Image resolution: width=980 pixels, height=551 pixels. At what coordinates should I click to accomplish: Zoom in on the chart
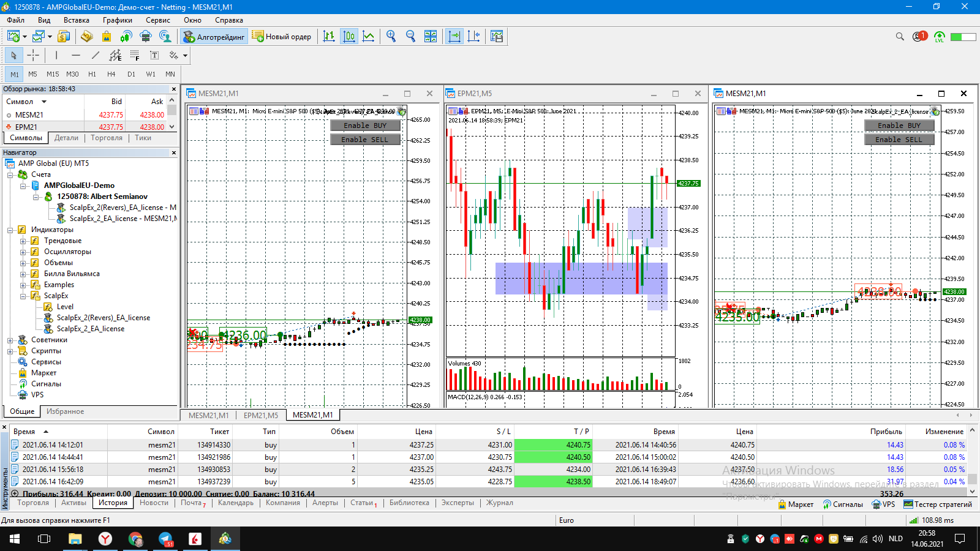click(391, 37)
